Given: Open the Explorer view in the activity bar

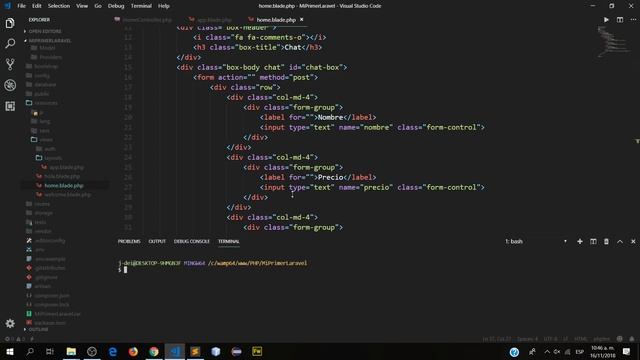Looking at the screenshot, I should pos(10,23).
